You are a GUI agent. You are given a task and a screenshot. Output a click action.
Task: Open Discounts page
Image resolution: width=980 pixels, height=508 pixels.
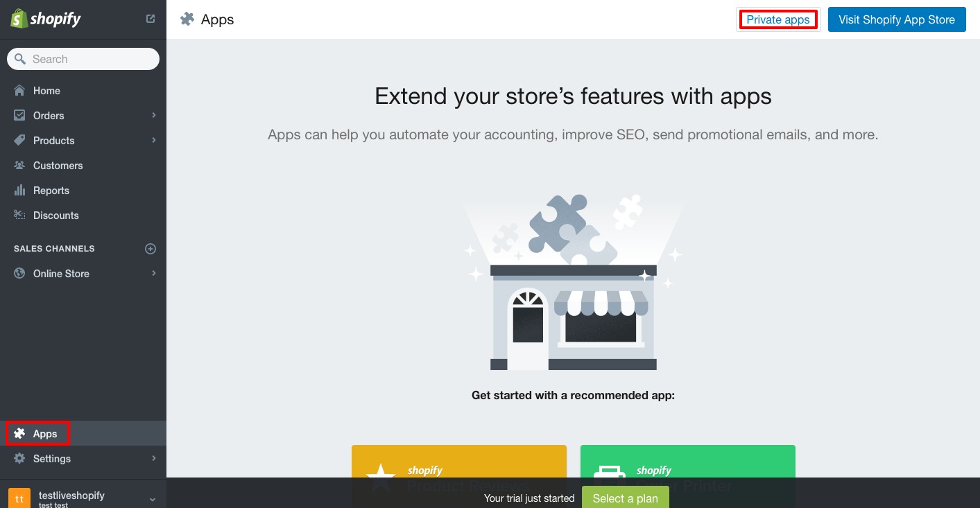click(83, 216)
